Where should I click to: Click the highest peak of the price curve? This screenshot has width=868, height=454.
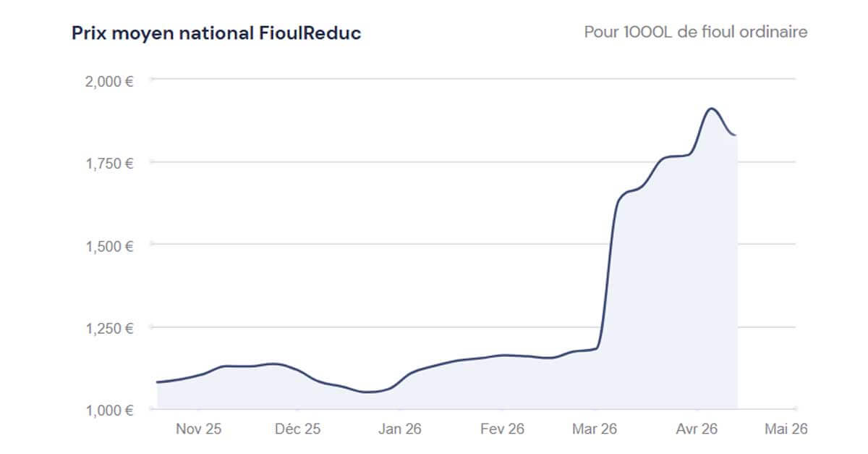(712, 109)
